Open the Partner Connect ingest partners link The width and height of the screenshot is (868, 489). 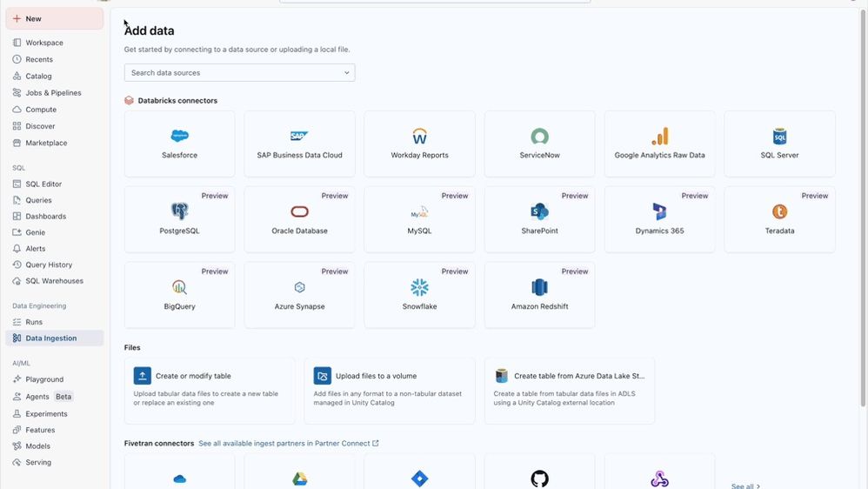289,443
